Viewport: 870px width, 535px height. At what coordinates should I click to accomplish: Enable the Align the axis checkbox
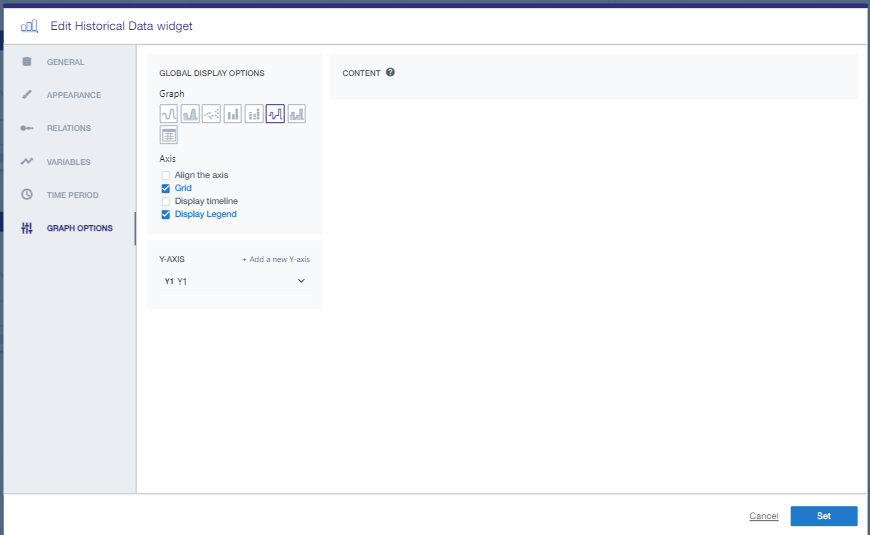click(165, 175)
